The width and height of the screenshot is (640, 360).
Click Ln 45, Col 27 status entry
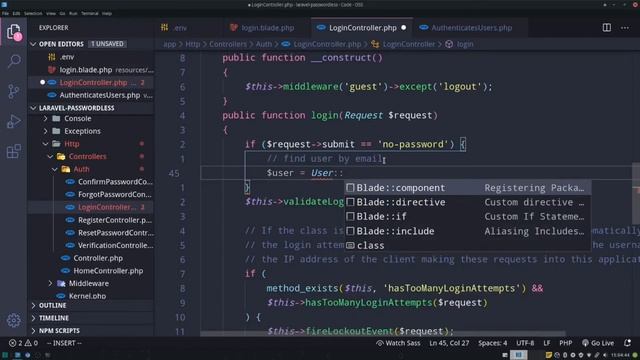[449, 343]
